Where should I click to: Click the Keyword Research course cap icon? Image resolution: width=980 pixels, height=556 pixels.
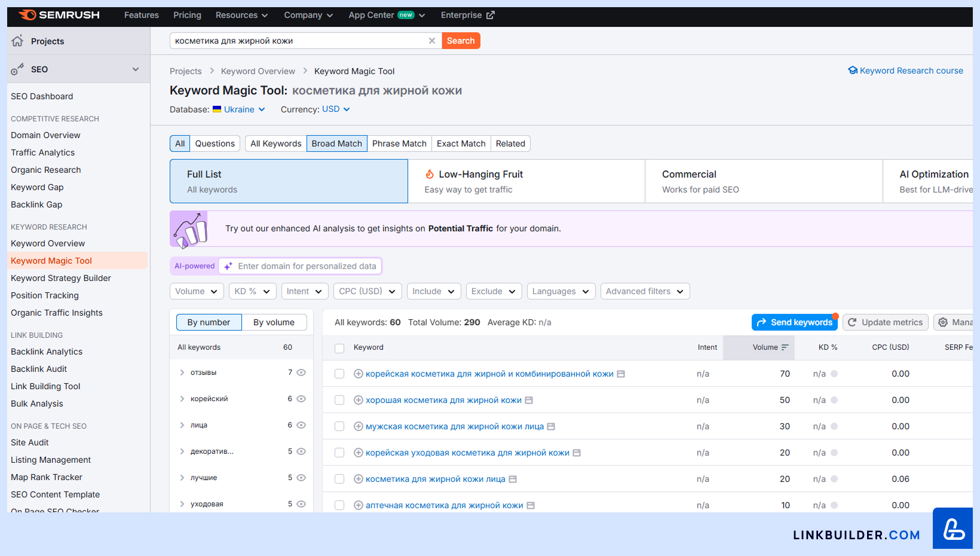(853, 71)
